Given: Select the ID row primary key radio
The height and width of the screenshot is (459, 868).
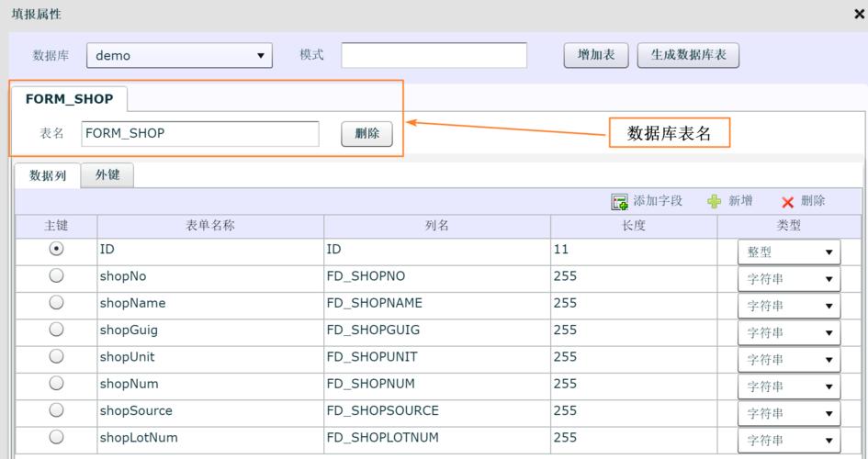Looking at the screenshot, I should (56, 249).
